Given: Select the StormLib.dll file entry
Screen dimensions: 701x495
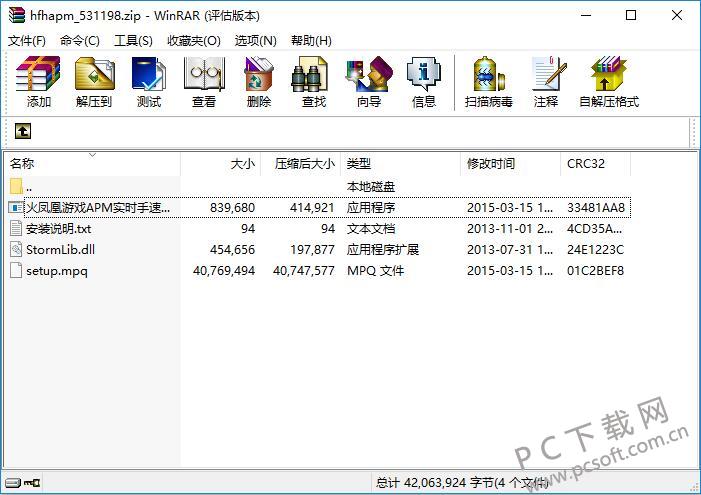Looking at the screenshot, I should pos(60,249).
